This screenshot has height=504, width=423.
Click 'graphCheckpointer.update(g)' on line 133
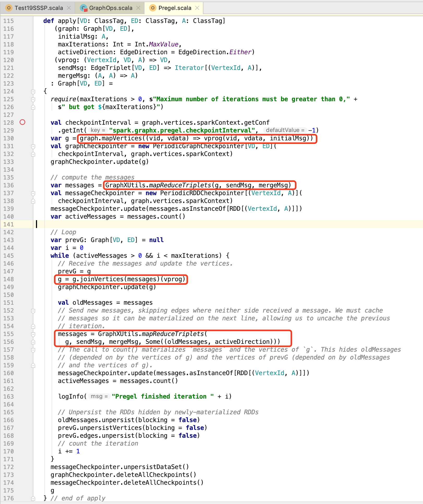point(100,162)
